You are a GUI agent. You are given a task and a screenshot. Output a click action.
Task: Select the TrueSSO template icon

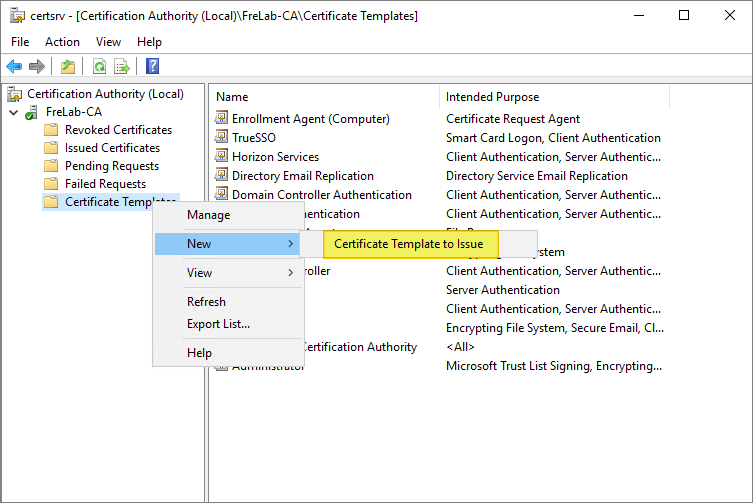coord(222,138)
